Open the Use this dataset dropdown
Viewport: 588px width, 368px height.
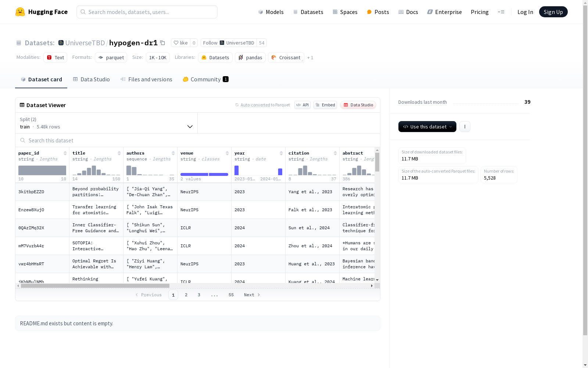427,127
